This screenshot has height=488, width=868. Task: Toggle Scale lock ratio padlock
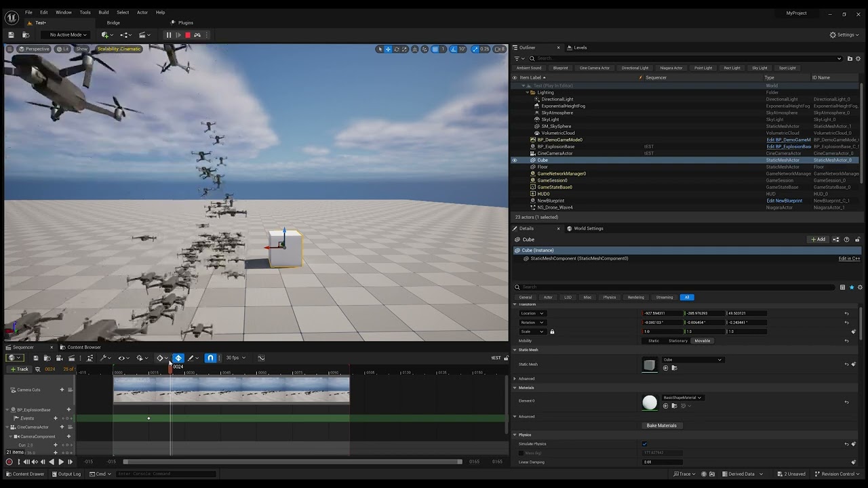pos(552,331)
